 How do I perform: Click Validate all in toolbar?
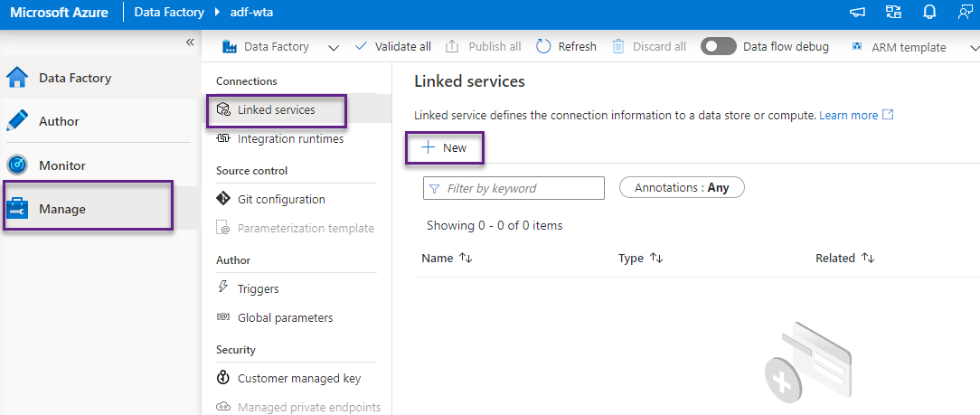[392, 47]
